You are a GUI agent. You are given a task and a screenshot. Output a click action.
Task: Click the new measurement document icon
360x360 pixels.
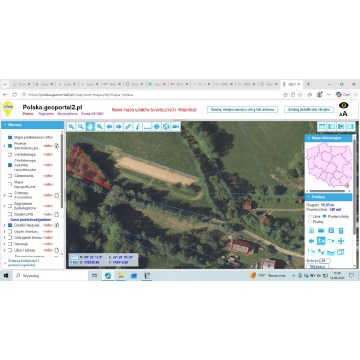311,230
